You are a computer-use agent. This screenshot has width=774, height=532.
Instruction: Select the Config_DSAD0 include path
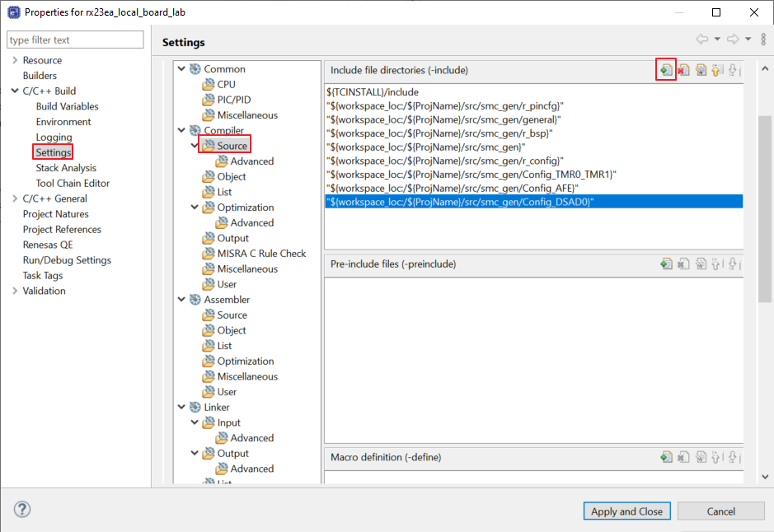[x=533, y=202]
